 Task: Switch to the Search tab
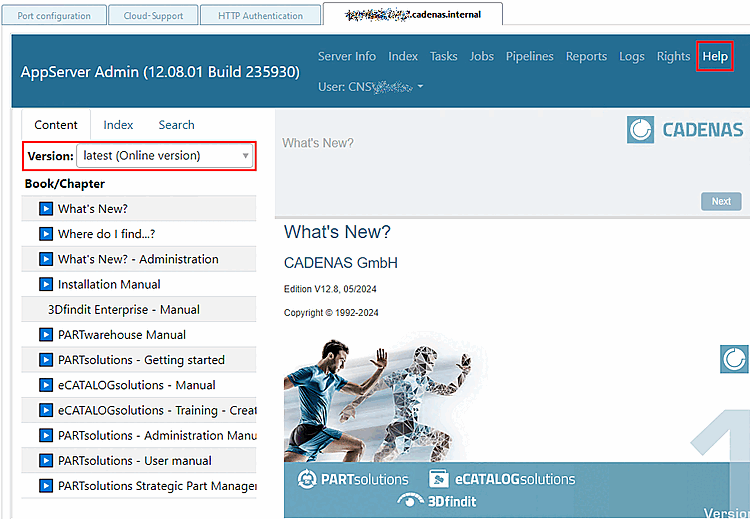tap(176, 125)
